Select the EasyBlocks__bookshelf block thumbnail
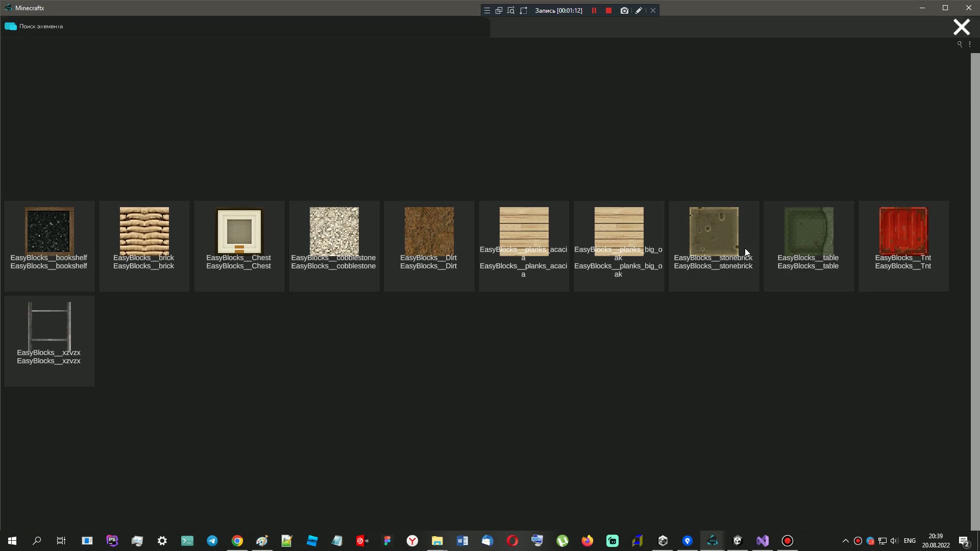This screenshot has width=980, height=551. 50,231
